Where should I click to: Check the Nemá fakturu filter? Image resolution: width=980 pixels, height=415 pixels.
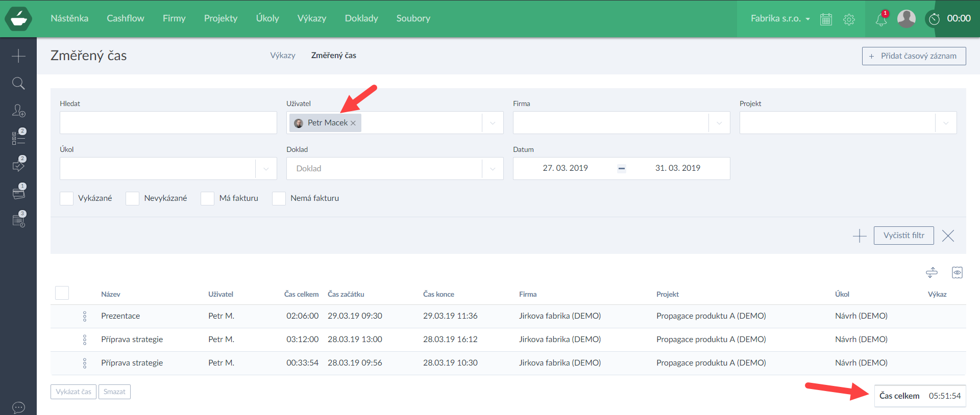pyautogui.click(x=279, y=198)
